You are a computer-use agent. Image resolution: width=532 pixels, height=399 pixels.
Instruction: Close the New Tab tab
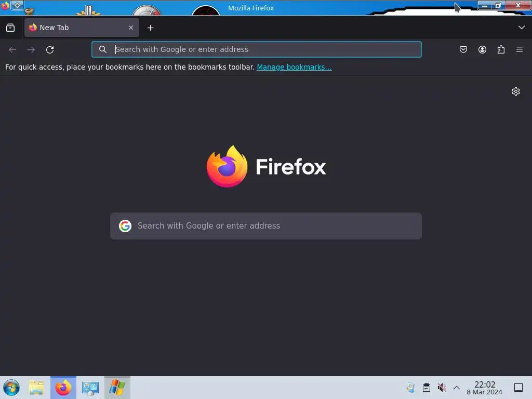pos(131,28)
